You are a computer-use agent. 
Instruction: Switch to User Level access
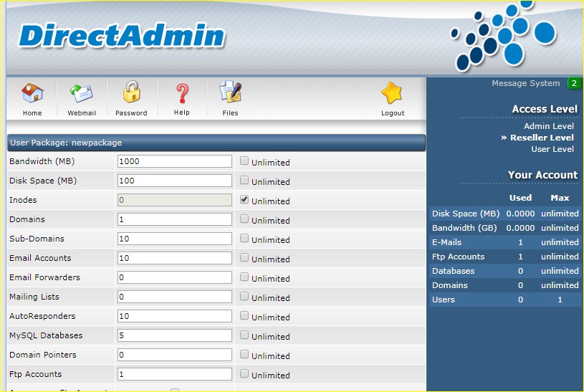click(552, 149)
